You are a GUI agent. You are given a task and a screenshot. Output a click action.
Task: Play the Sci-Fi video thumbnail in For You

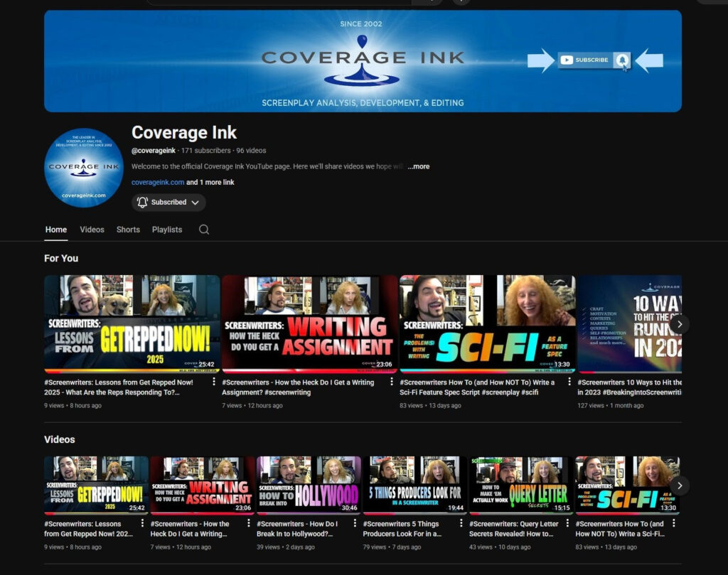[487, 323]
